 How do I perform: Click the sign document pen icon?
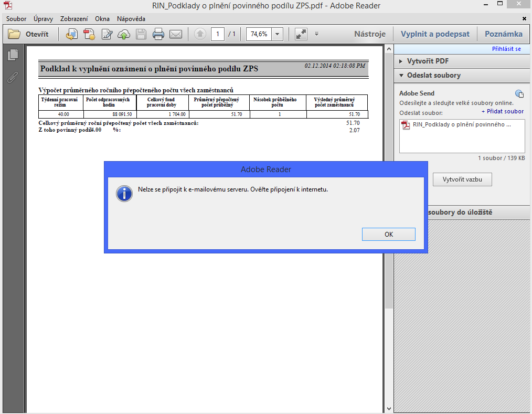pos(107,34)
